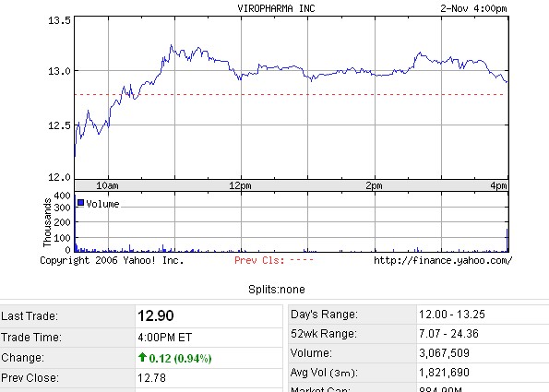The height and width of the screenshot is (392, 549).
Task: Click the 10am time axis label
Action: point(107,185)
